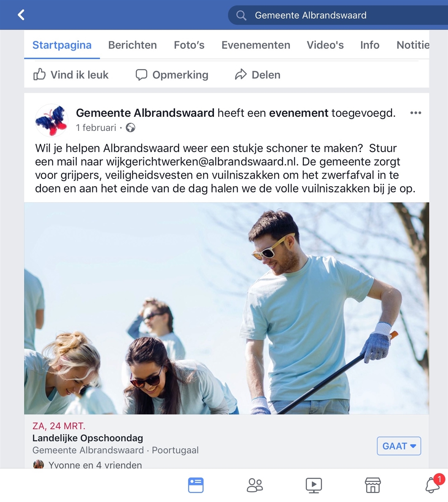Open the friends bottom icon
This screenshot has width=448, height=502.
(x=255, y=486)
